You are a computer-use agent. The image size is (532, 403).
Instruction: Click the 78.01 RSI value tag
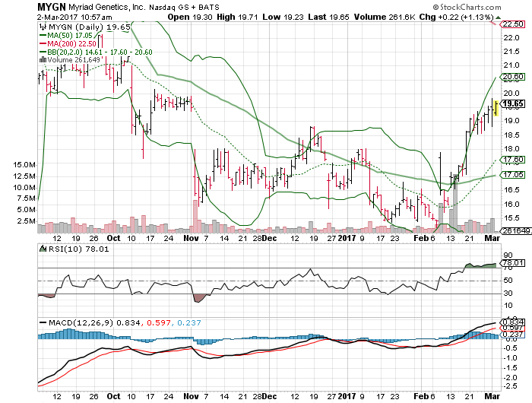pyautogui.click(x=513, y=263)
